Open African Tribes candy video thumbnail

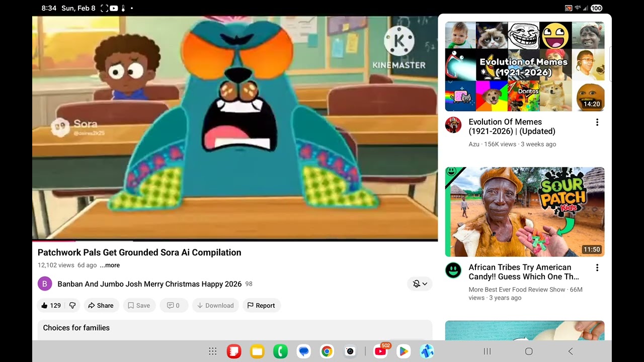pyautogui.click(x=525, y=212)
